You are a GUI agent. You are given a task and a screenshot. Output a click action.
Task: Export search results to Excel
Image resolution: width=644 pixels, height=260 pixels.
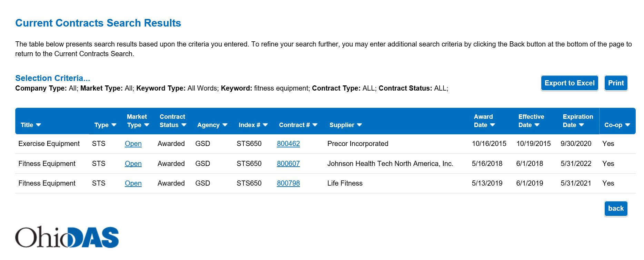(569, 83)
